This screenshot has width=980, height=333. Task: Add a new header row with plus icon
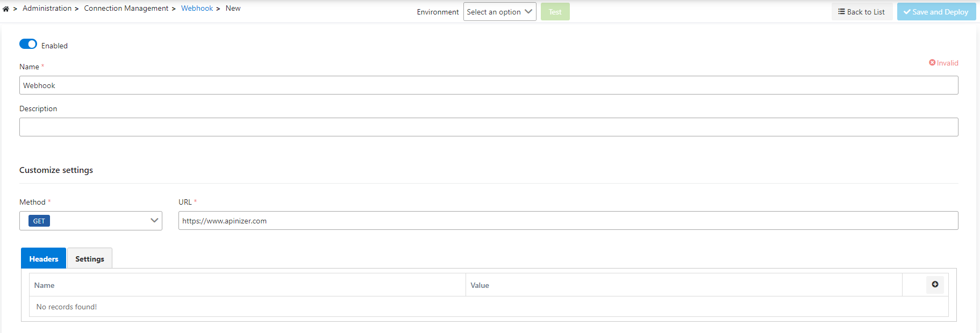[x=935, y=285]
